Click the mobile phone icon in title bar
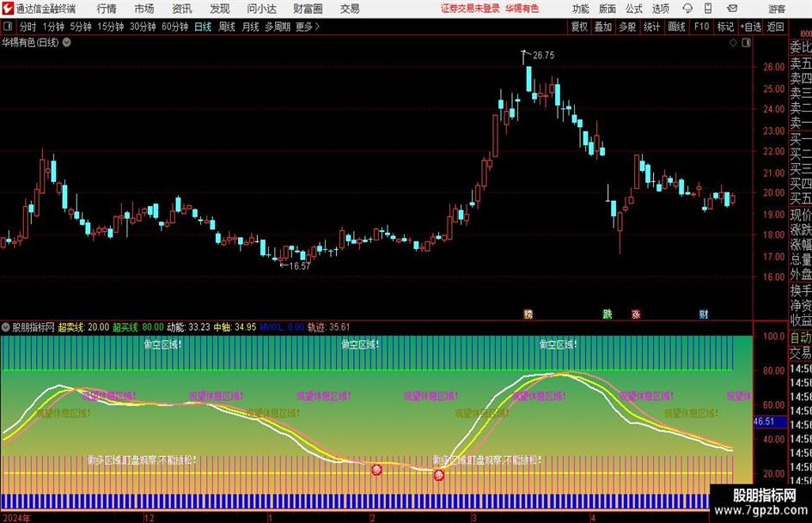The height and width of the screenshot is (523, 812). [x=708, y=9]
